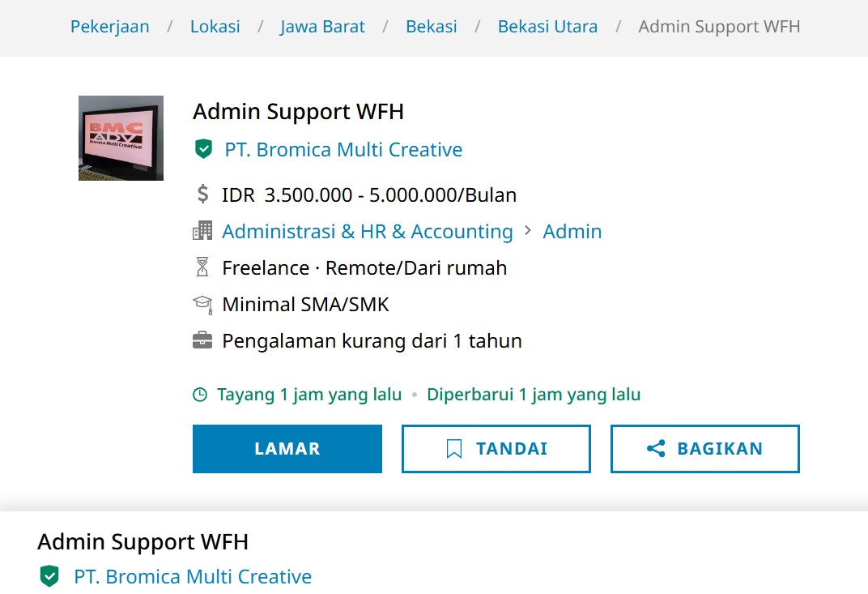Open the Lokasi breadcrumb link
Viewport: 868px width, 594px height.
pos(215,27)
